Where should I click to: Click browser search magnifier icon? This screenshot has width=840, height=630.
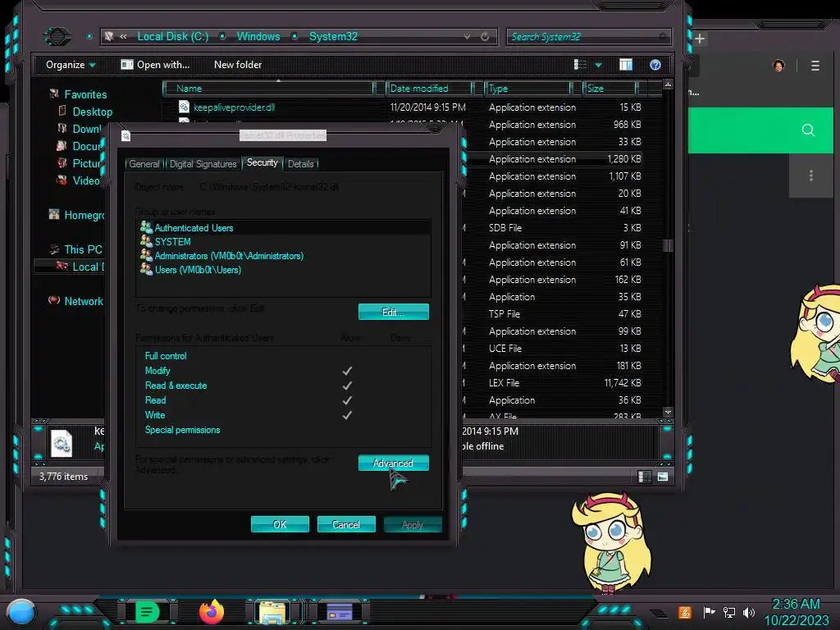click(808, 130)
